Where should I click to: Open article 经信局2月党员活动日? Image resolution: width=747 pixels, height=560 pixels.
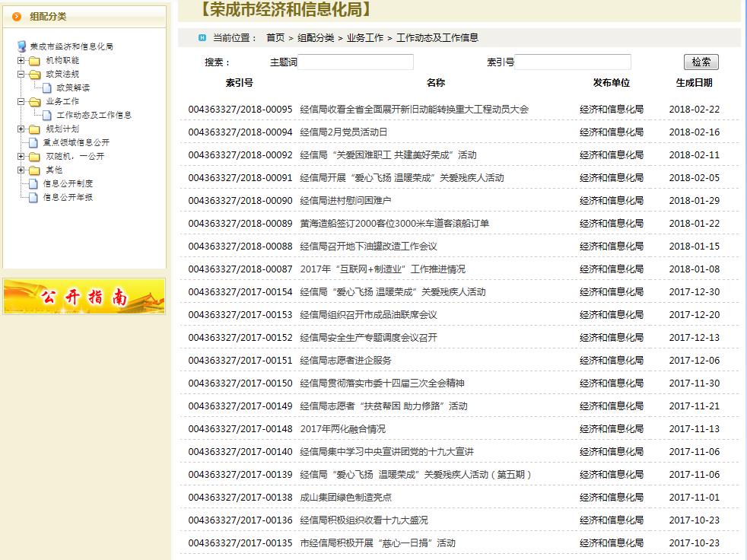coord(343,132)
